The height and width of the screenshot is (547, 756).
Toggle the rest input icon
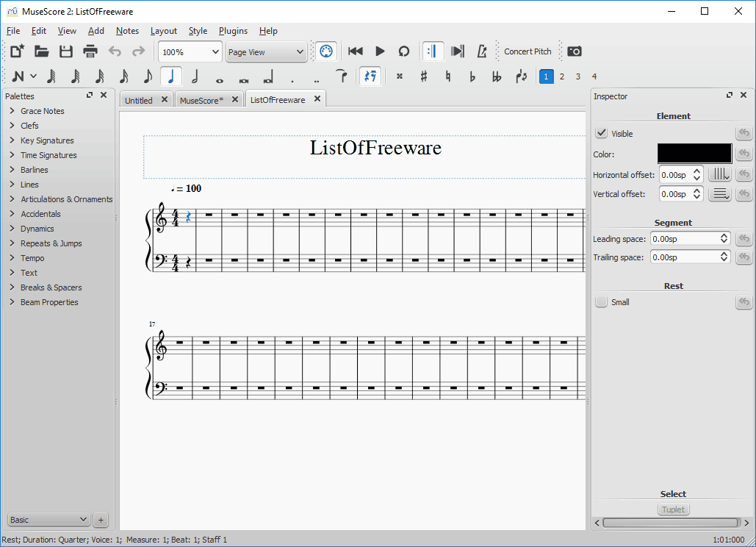(x=370, y=76)
